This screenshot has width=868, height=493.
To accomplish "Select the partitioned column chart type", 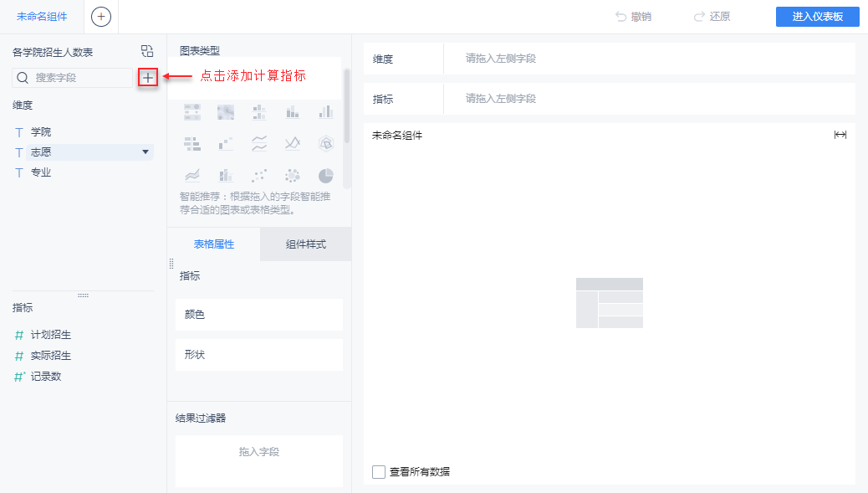I will pos(259,112).
